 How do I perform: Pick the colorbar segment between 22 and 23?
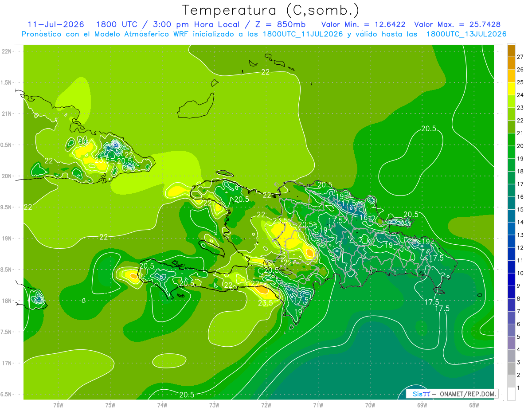511,114
